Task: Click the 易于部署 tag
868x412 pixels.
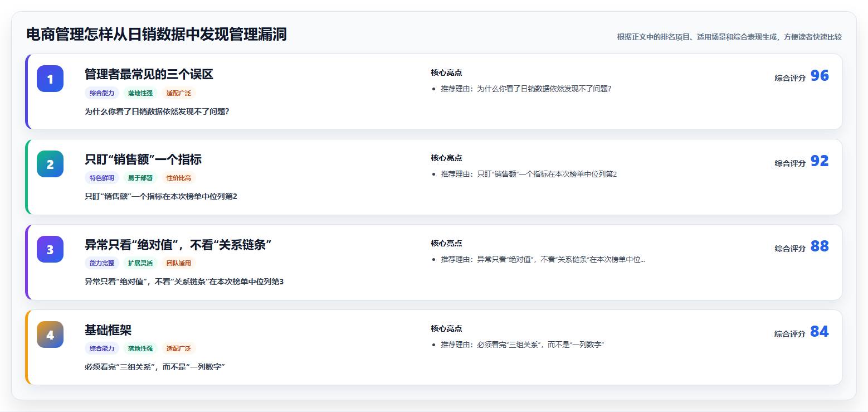Action: [140, 178]
